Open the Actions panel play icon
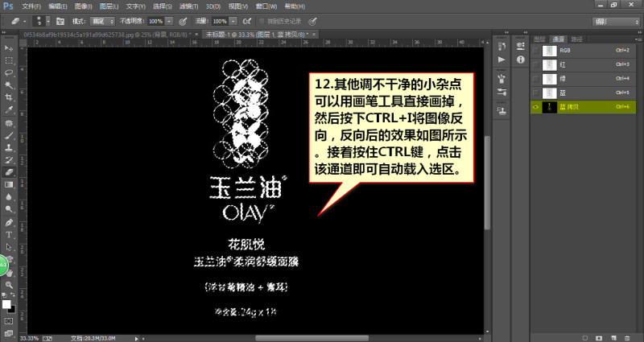 pyautogui.click(x=501, y=60)
